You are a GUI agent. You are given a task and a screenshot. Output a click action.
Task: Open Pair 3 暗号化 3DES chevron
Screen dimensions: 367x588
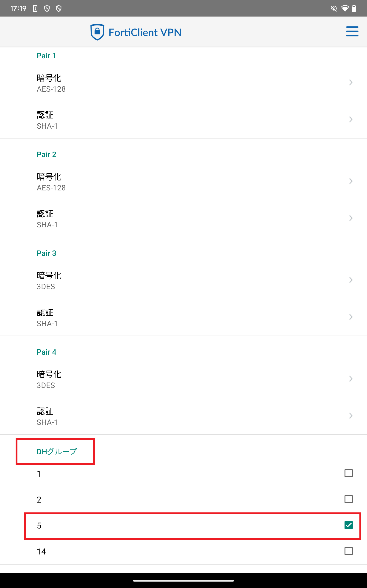pos(350,280)
